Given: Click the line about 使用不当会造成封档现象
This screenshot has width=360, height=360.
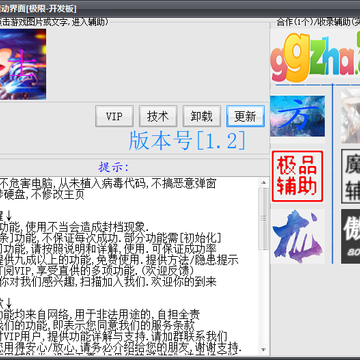Looking at the screenshot, I should [73, 227].
